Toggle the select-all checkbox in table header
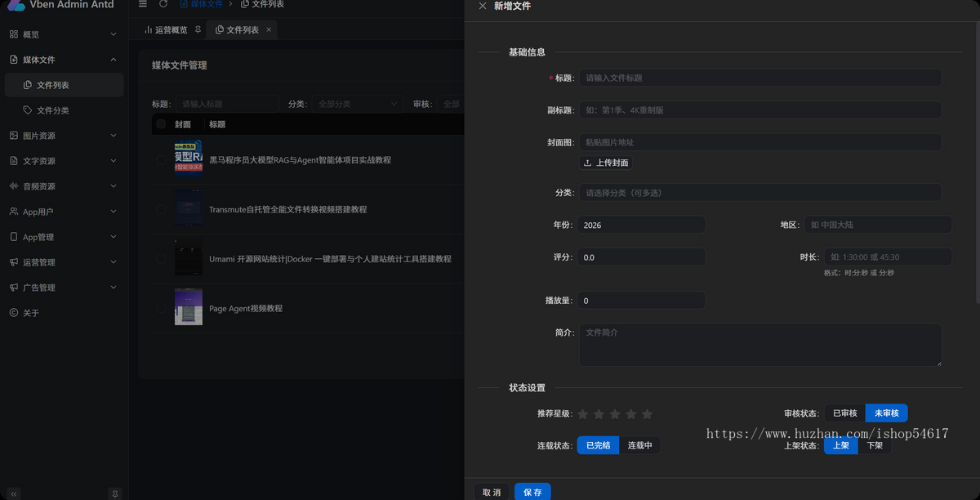Viewport: 980px width, 500px height. (x=161, y=124)
